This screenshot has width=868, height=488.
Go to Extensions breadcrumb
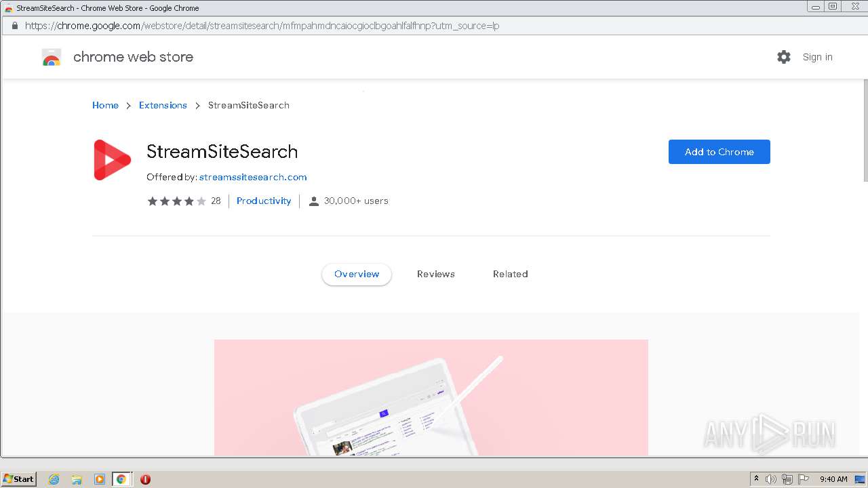(163, 105)
